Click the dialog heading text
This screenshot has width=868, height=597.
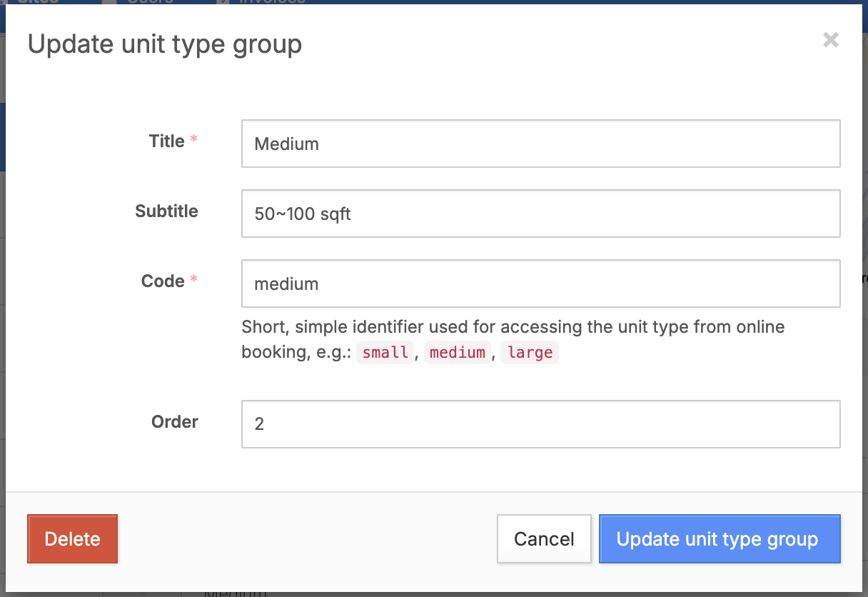click(x=165, y=44)
